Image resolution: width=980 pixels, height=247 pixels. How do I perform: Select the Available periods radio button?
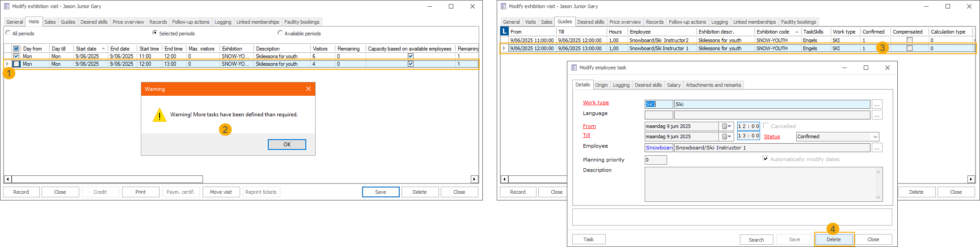[x=280, y=33]
